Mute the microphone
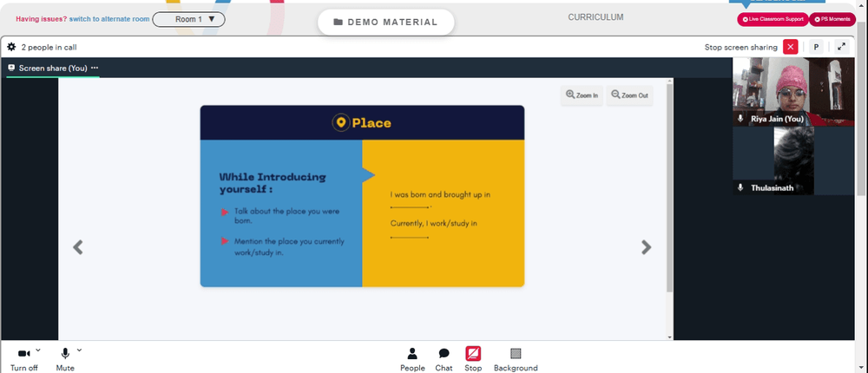 click(65, 358)
